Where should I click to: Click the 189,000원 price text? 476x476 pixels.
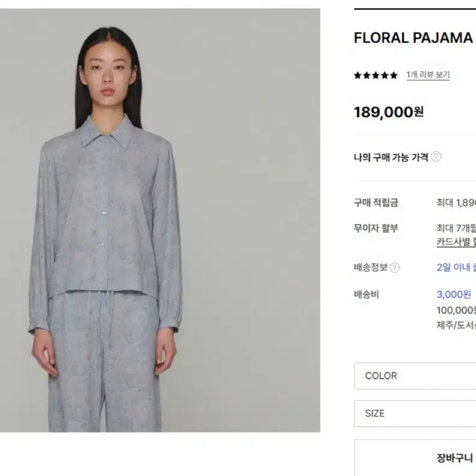coord(389,112)
